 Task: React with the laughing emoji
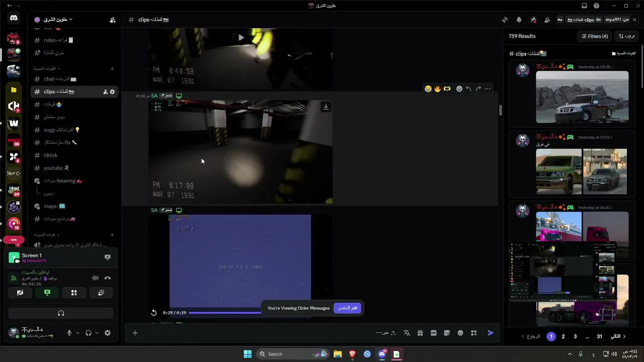point(428,88)
